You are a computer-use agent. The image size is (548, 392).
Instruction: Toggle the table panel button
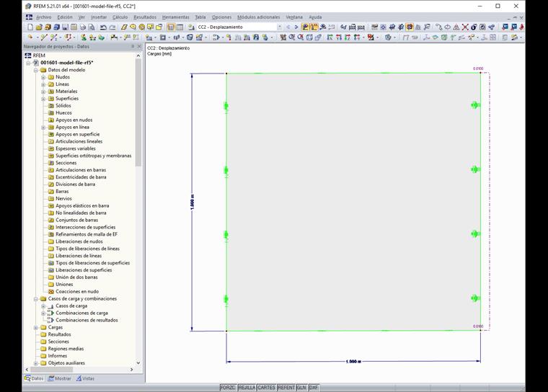click(x=180, y=27)
